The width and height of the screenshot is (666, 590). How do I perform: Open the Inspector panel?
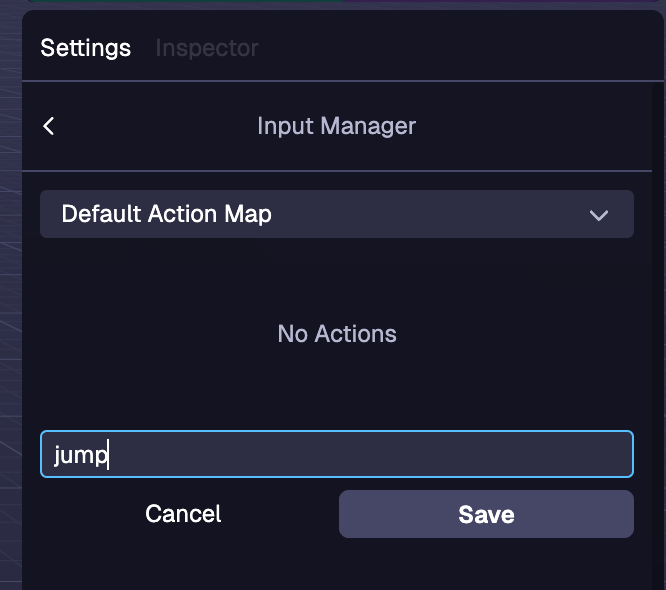point(207,48)
